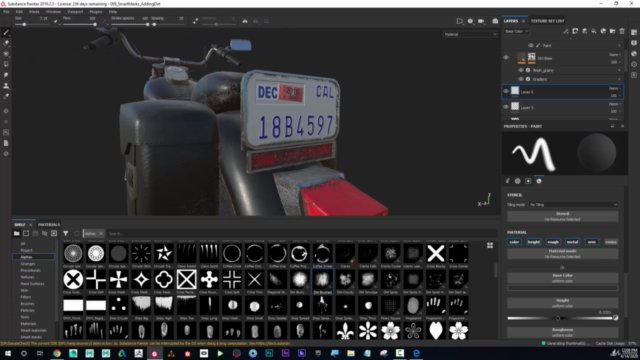Toggle the color material channel

click(514, 242)
